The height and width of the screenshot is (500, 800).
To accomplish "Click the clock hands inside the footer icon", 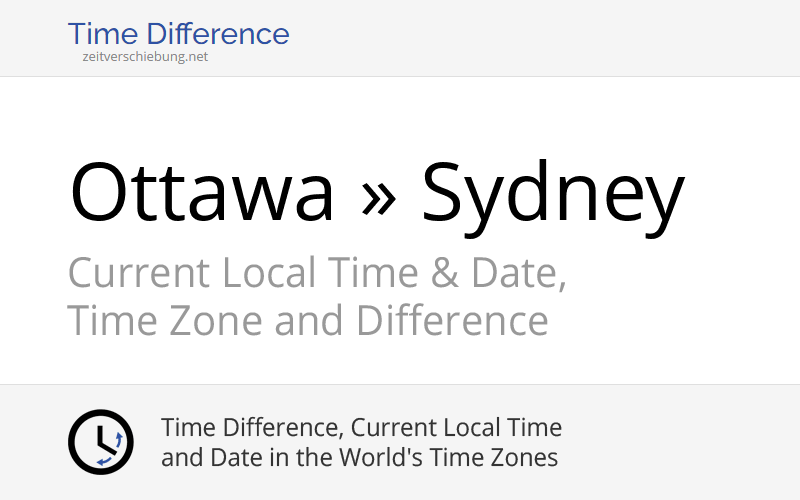I will point(105,440).
